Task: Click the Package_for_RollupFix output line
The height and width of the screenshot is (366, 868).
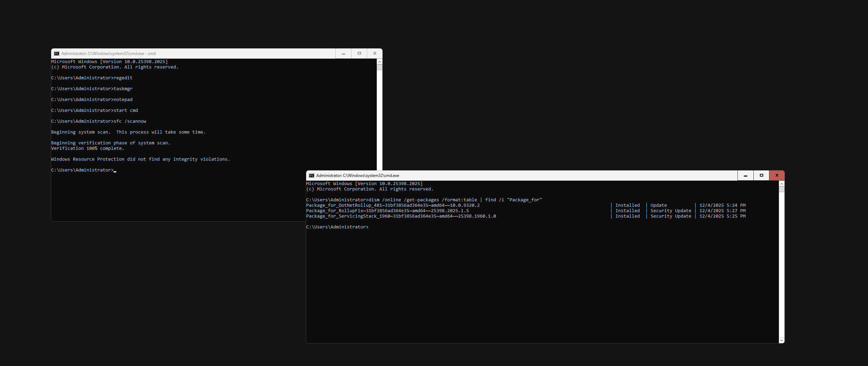Action: pyautogui.click(x=387, y=211)
